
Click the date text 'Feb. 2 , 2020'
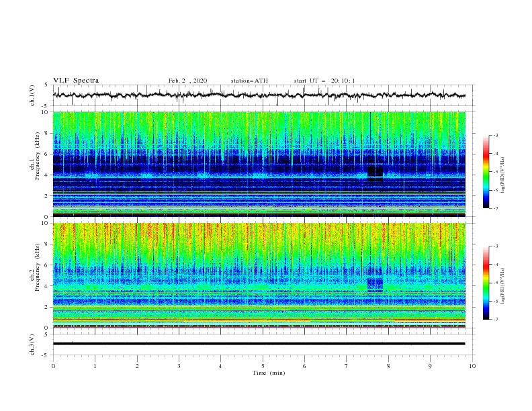click(x=187, y=81)
